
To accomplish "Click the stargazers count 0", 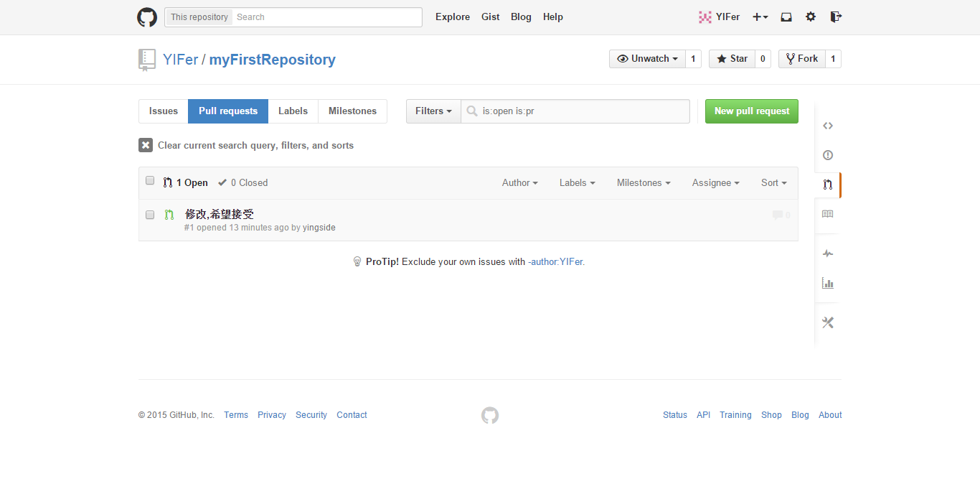I will tap(763, 59).
